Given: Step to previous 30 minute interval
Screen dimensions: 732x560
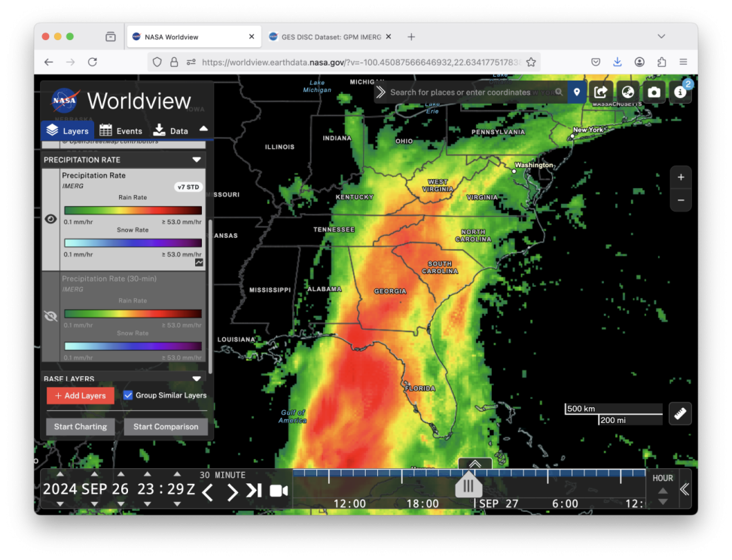Looking at the screenshot, I should [208, 492].
